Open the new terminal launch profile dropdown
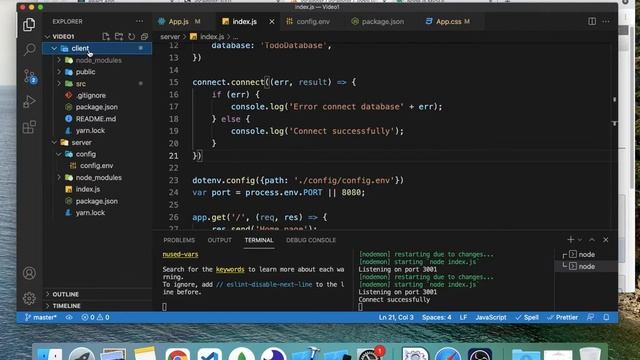 tap(579, 240)
